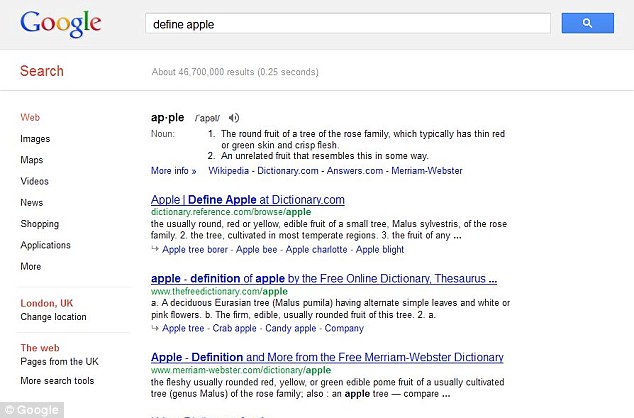Click the Crab apple sublink
This screenshot has width=634, height=418.
click(x=235, y=328)
